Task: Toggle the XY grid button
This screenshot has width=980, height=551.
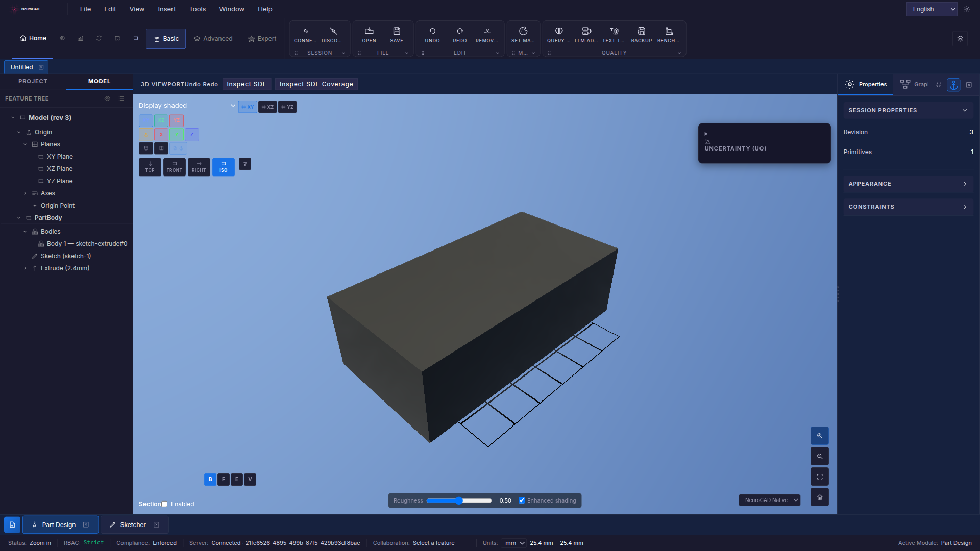Action: [248, 107]
